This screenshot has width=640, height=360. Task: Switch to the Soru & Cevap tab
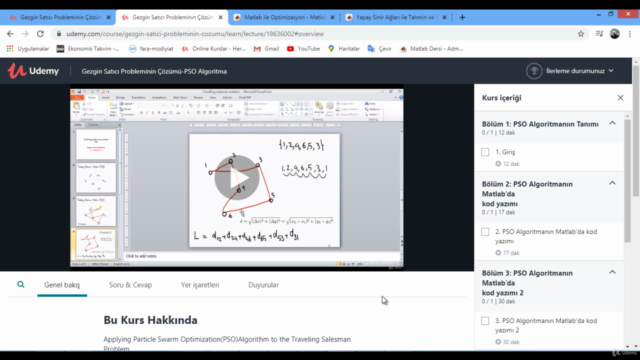pyautogui.click(x=130, y=285)
